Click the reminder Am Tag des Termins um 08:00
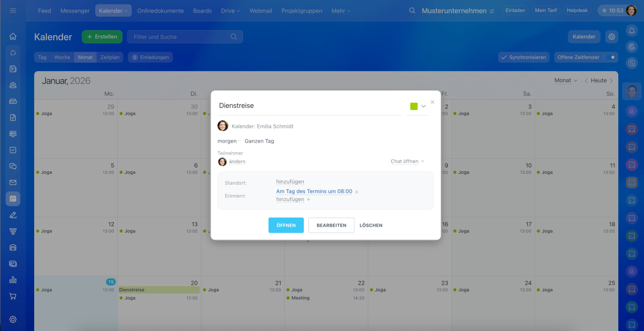 pyautogui.click(x=314, y=191)
